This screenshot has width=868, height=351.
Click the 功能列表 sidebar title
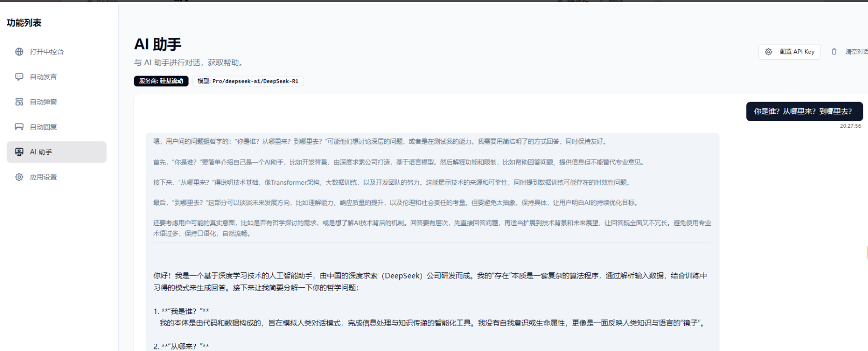click(x=24, y=23)
